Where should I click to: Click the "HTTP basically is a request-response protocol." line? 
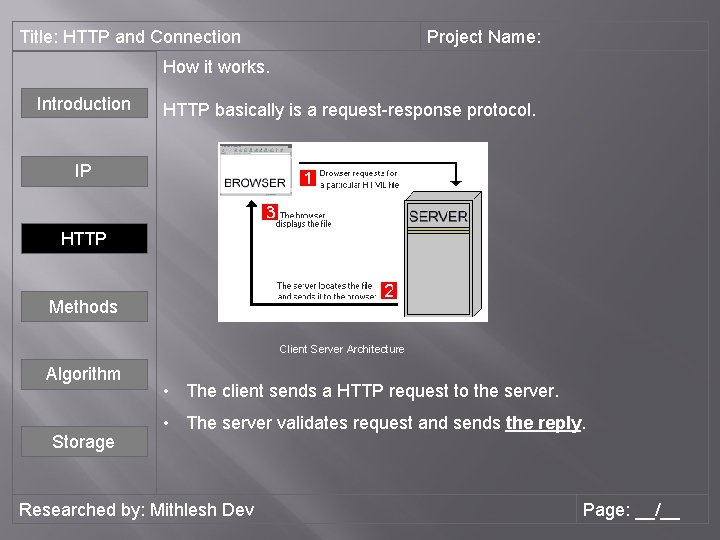click(349, 110)
